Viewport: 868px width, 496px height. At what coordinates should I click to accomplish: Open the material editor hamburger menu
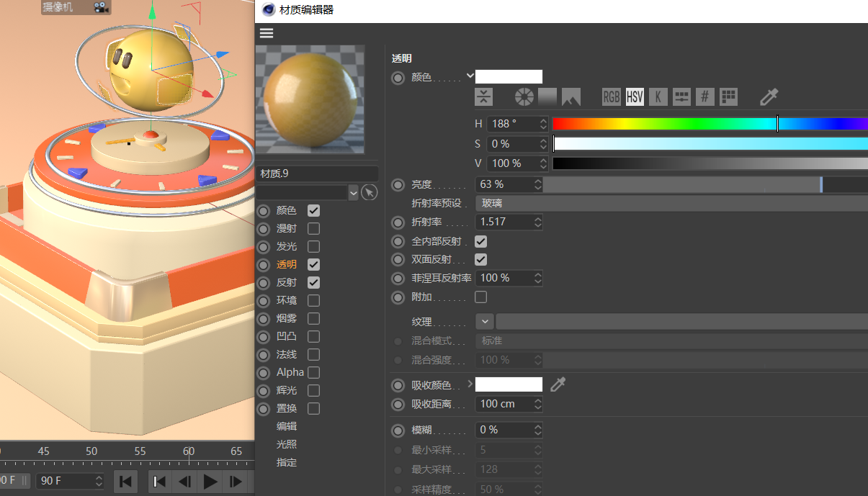[x=267, y=33]
